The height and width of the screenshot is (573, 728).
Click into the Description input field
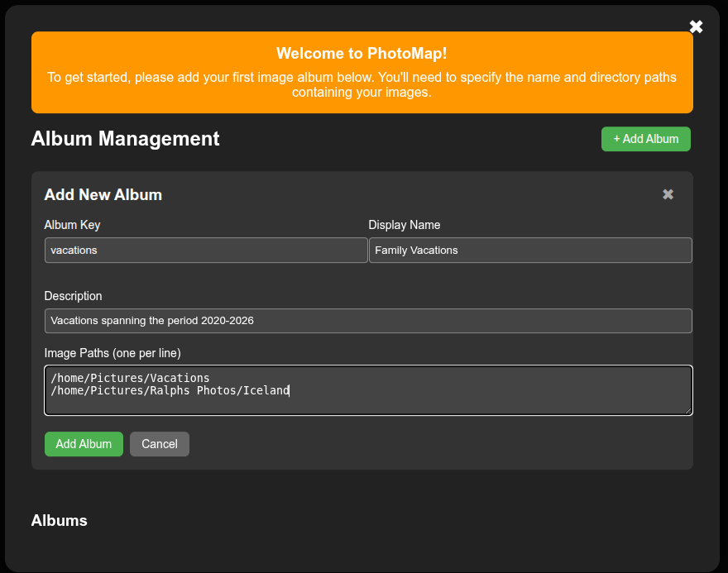pos(368,321)
